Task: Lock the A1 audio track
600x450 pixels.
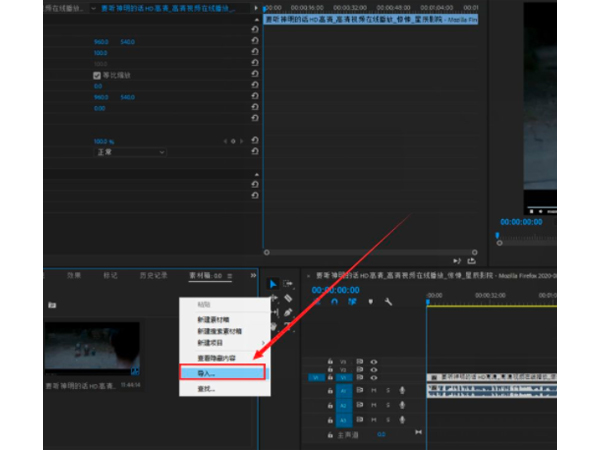Action: tap(331, 391)
